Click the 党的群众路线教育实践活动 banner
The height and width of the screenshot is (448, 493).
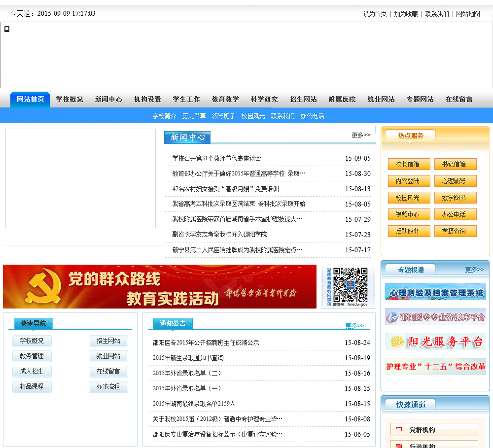click(160, 286)
